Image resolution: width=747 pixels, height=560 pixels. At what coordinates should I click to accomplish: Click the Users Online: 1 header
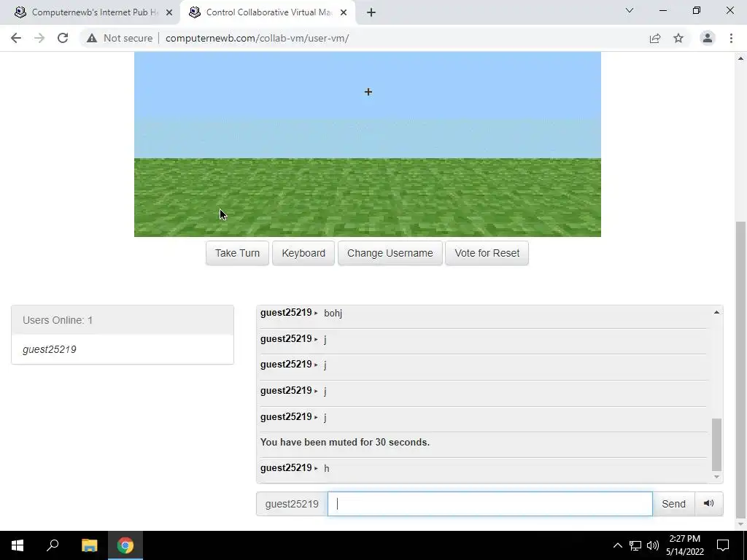[x=123, y=320]
